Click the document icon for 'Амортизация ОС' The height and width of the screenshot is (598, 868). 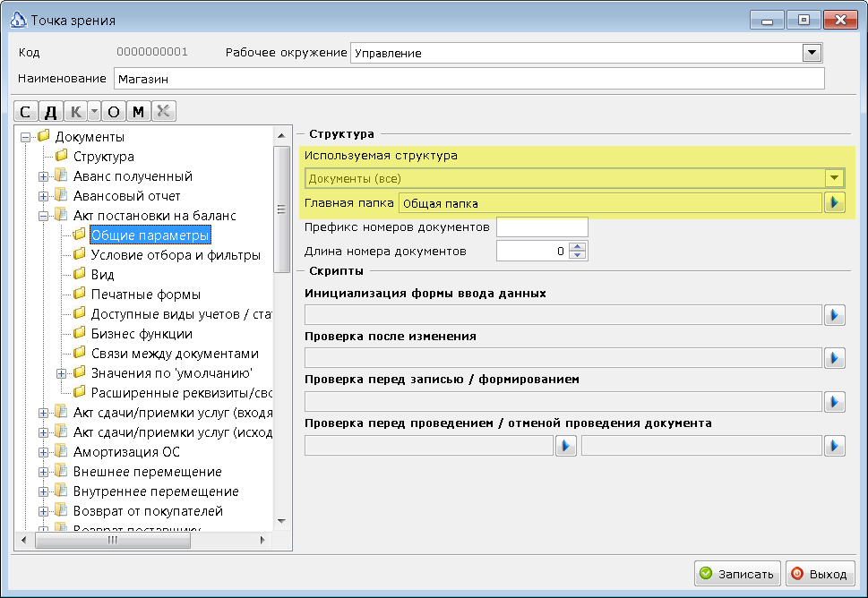(62, 451)
